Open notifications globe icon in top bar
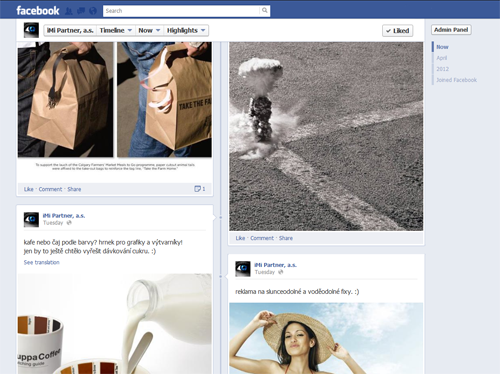This screenshot has height=374, width=500. click(93, 11)
